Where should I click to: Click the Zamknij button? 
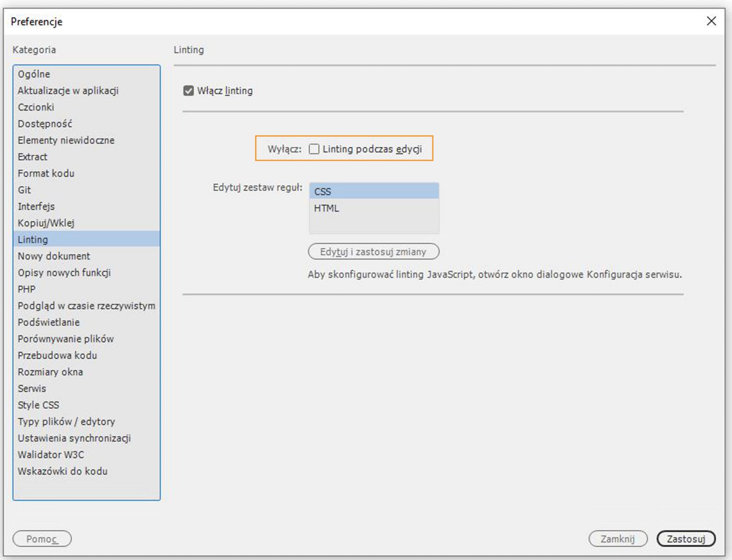(x=617, y=539)
